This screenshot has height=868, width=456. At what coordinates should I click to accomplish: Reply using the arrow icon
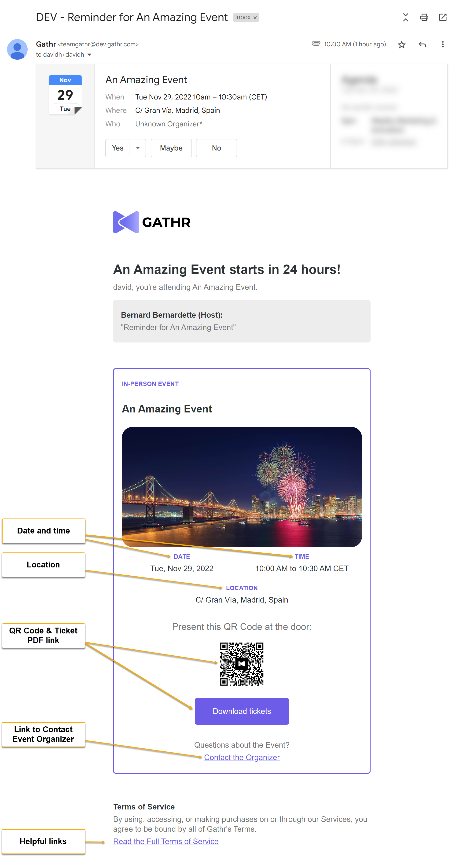pyautogui.click(x=422, y=44)
